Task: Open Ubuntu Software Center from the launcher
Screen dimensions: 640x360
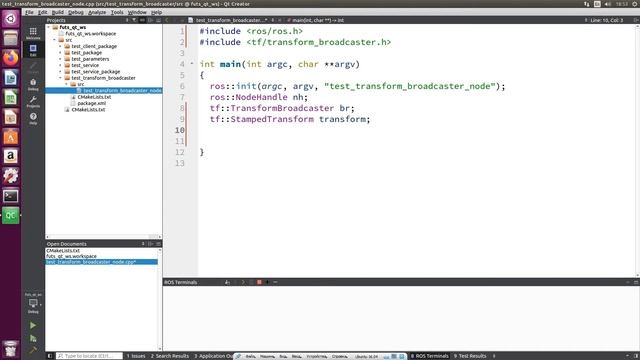Action: coord(11,137)
